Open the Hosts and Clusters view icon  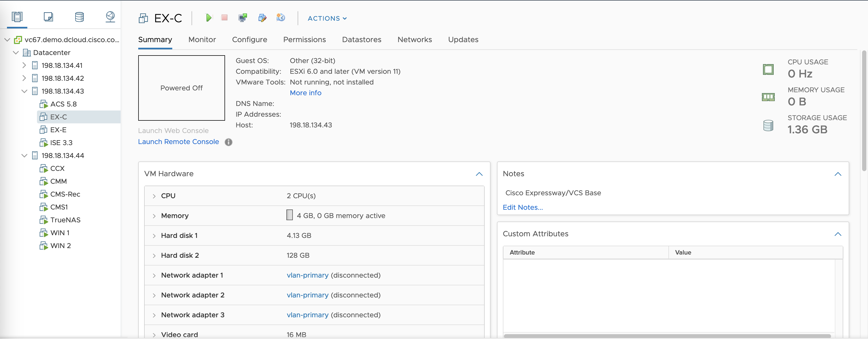17,17
